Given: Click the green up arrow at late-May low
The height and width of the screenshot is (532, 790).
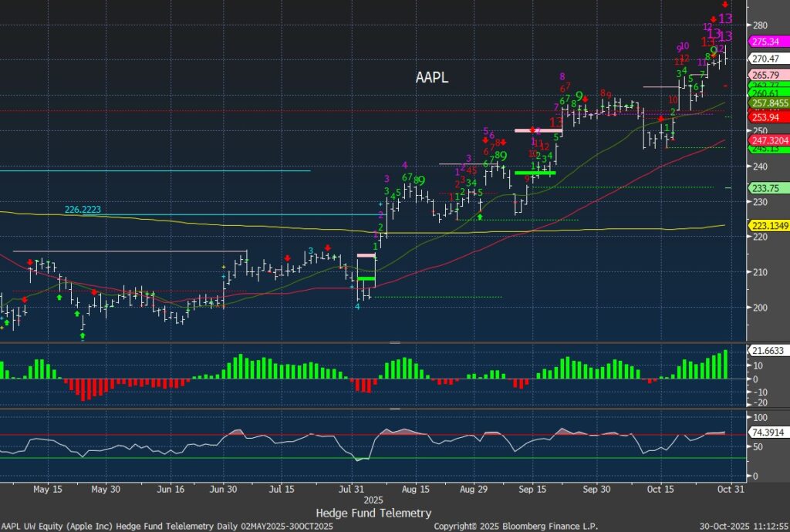Looking at the screenshot, I should coord(83,336).
